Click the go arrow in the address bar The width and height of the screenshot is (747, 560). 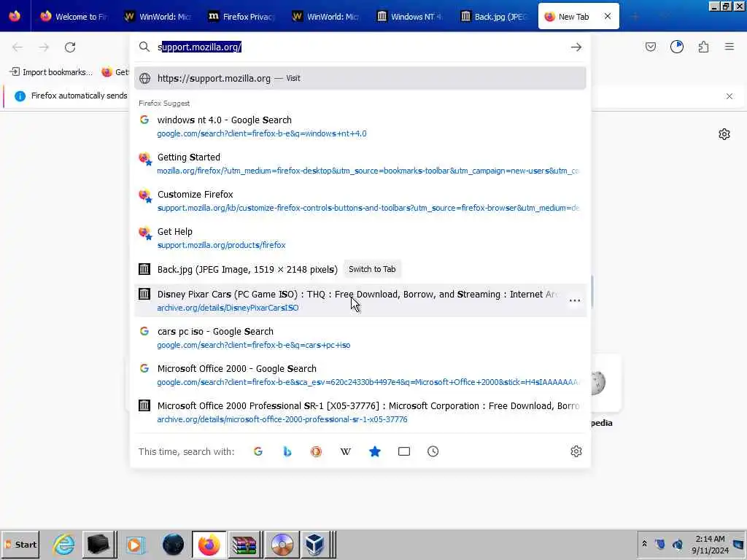click(576, 47)
